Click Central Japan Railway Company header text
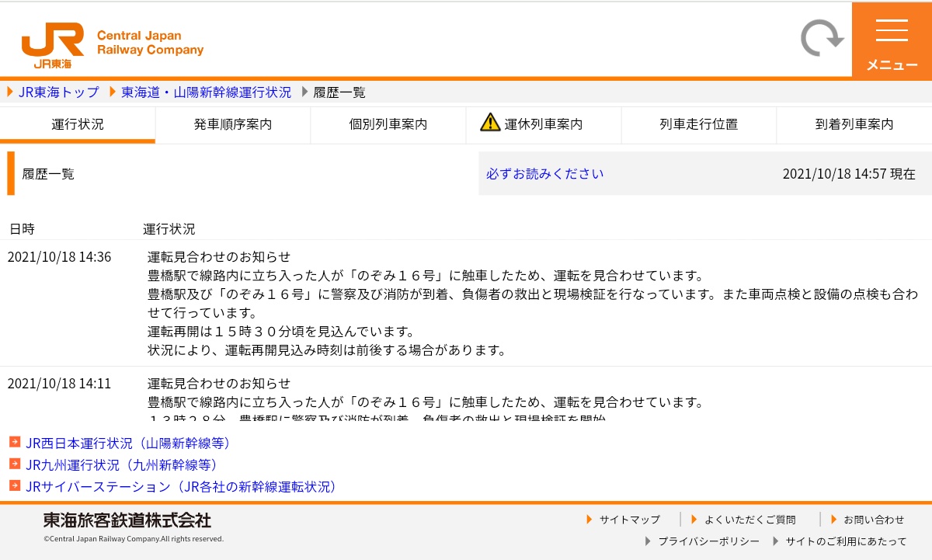Viewport: 932px width, 560px height. click(150, 43)
